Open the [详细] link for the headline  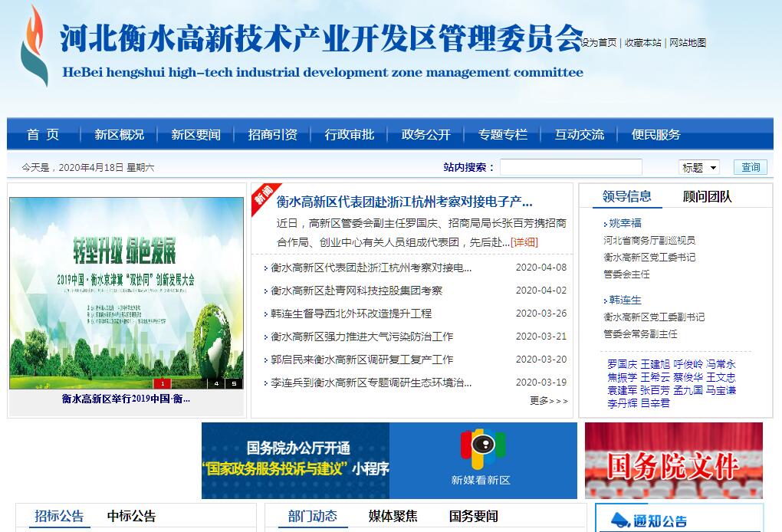coord(524,241)
